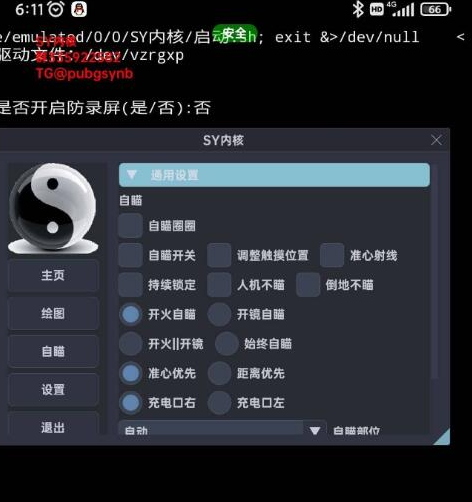The image size is (472, 502).
Task: Tap the alarm clock status icon
Action: tap(56, 9)
